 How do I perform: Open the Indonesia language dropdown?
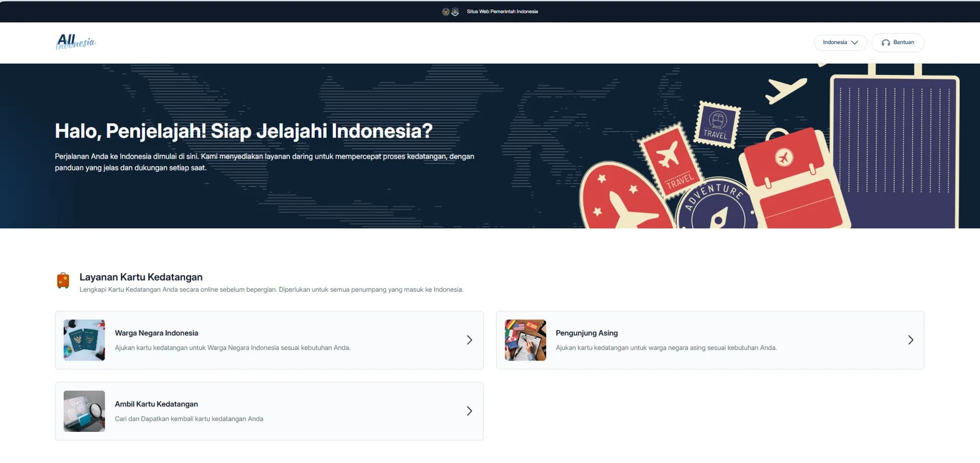[x=840, y=42]
